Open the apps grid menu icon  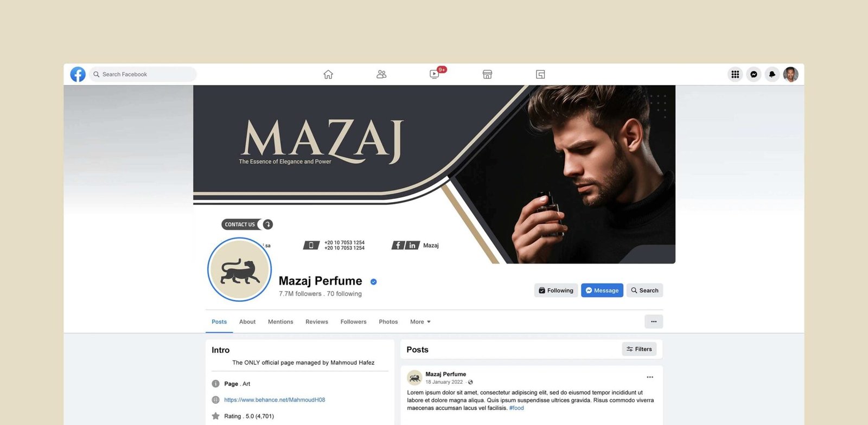(735, 74)
